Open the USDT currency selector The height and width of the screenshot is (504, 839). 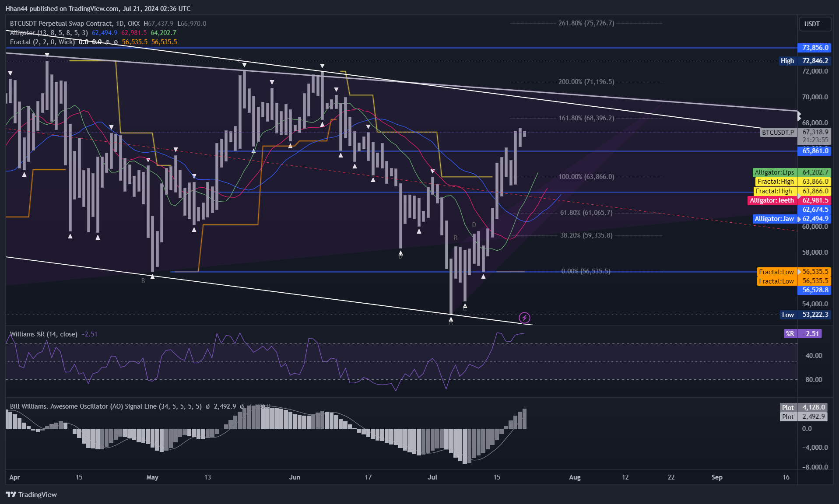tap(814, 24)
